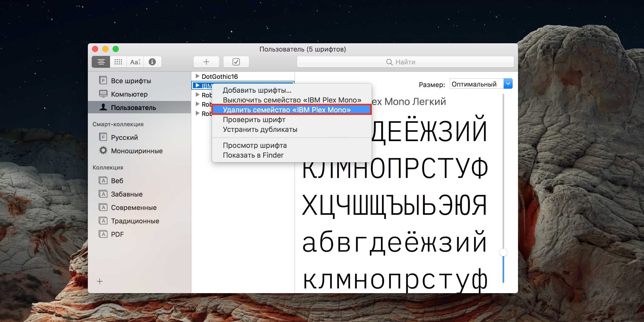Click the Русский collection icon

pos(103,137)
